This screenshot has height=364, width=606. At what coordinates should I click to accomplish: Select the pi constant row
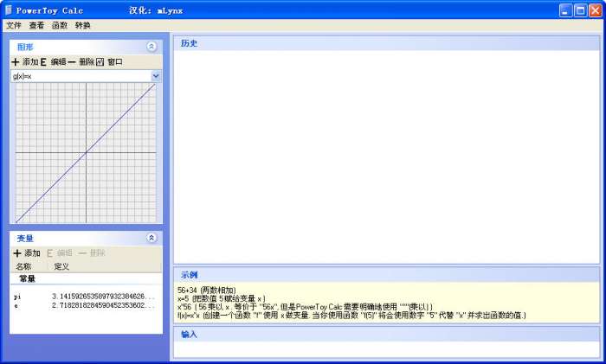point(86,297)
